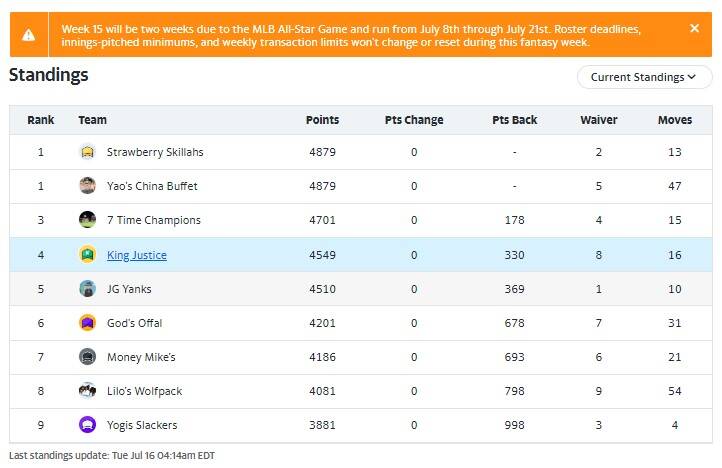The width and height of the screenshot is (722, 468).
Task: Click Money Mike's team logo icon
Action: 87,357
